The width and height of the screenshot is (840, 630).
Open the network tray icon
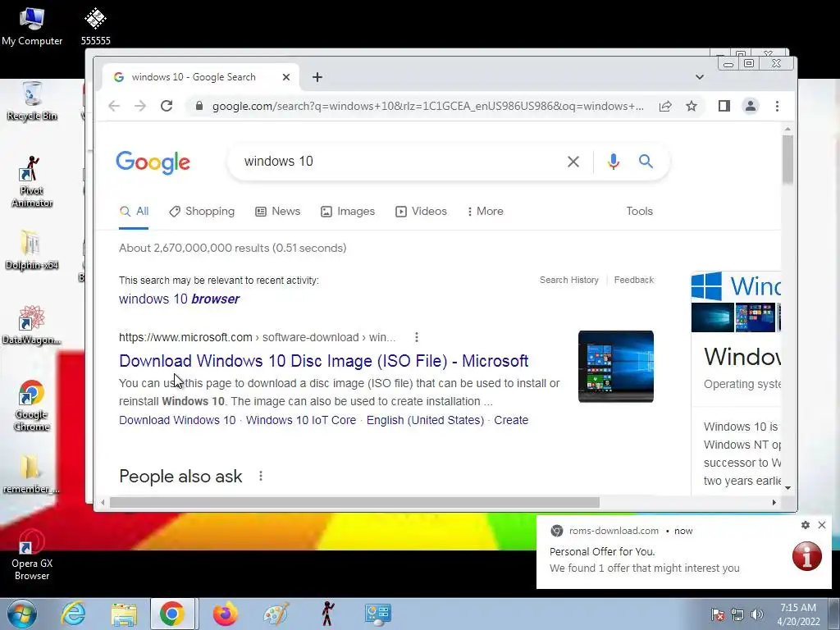point(737,614)
